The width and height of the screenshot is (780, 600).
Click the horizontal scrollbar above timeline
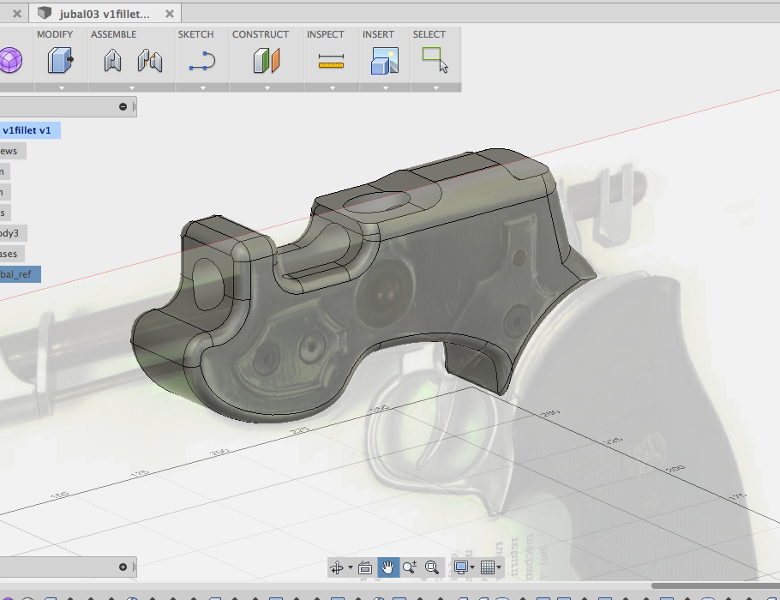click(716, 586)
